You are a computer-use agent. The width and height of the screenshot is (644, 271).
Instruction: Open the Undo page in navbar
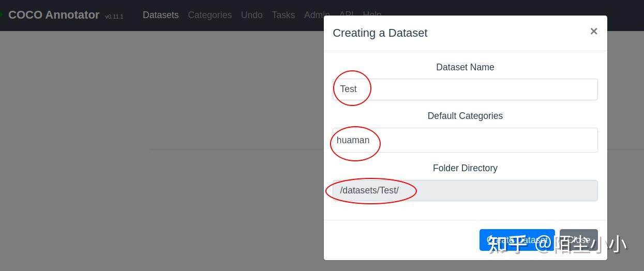(251, 15)
